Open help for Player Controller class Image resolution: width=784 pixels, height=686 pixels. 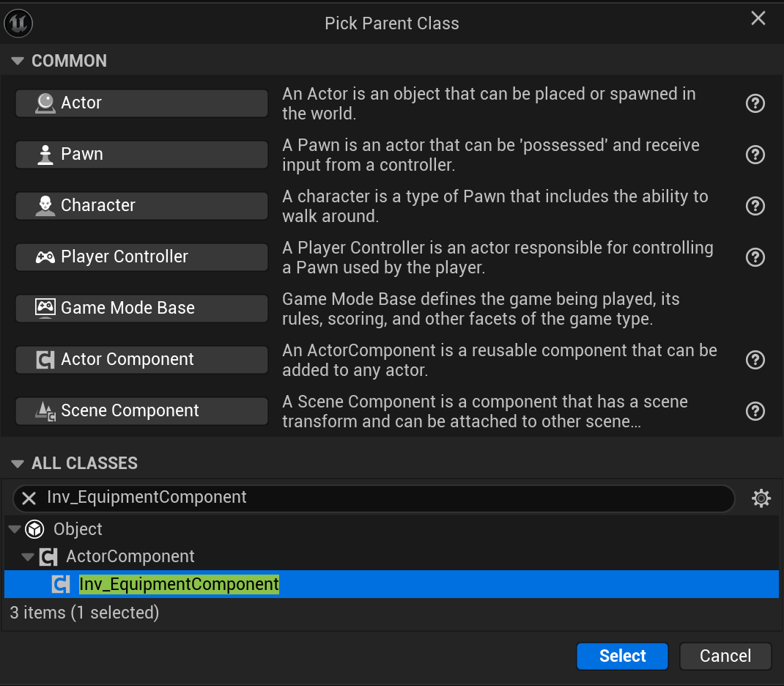pyautogui.click(x=755, y=257)
